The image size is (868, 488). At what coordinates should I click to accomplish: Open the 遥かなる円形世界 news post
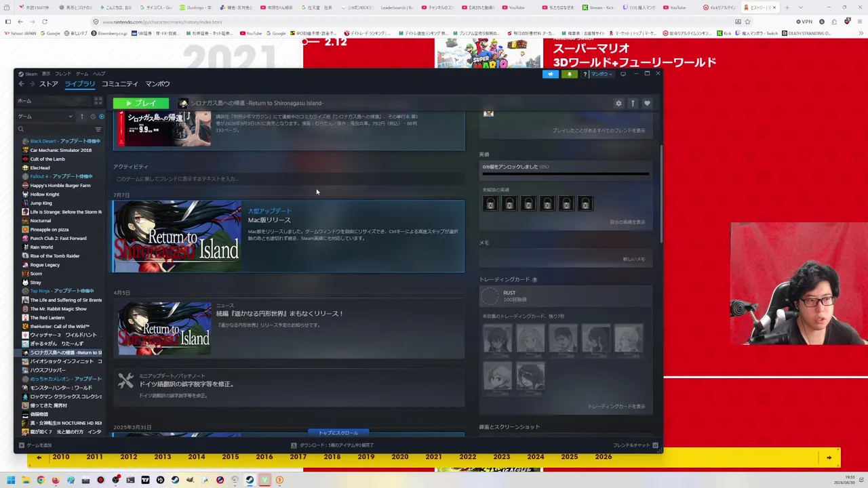pos(289,328)
